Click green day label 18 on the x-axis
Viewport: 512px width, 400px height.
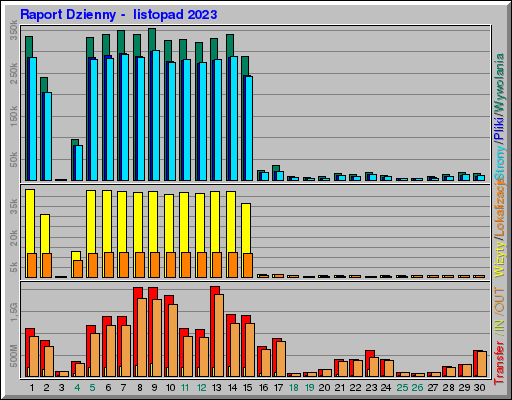pyautogui.click(x=294, y=388)
